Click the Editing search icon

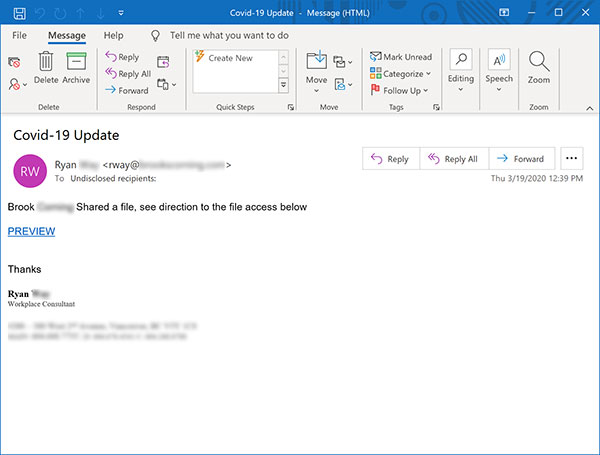coord(461,59)
